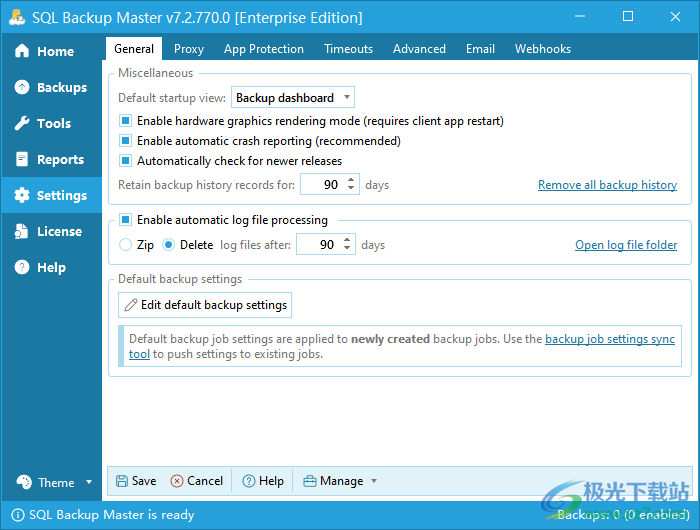Viewport: 700px width, 530px height.
Task: Go to Backups in the sidebar
Action: (50, 87)
